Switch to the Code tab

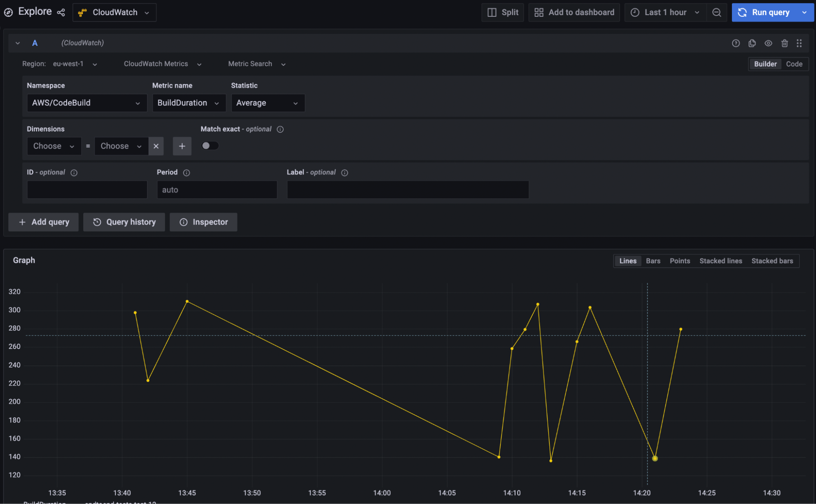click(794, 64)
